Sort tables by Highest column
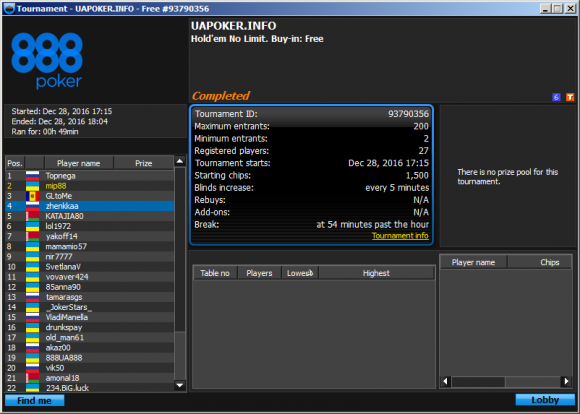Viewport: 580px width, 414px height. tap(376, 273)
